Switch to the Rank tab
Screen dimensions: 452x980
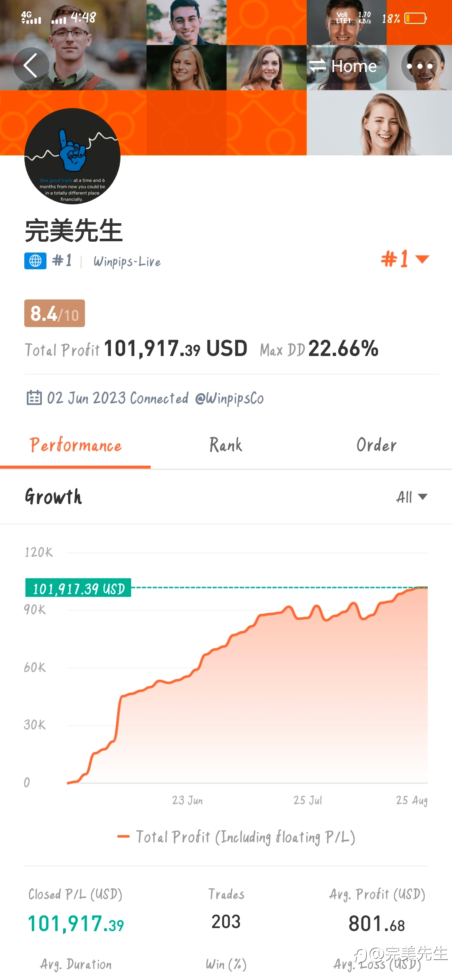point(226,445)
